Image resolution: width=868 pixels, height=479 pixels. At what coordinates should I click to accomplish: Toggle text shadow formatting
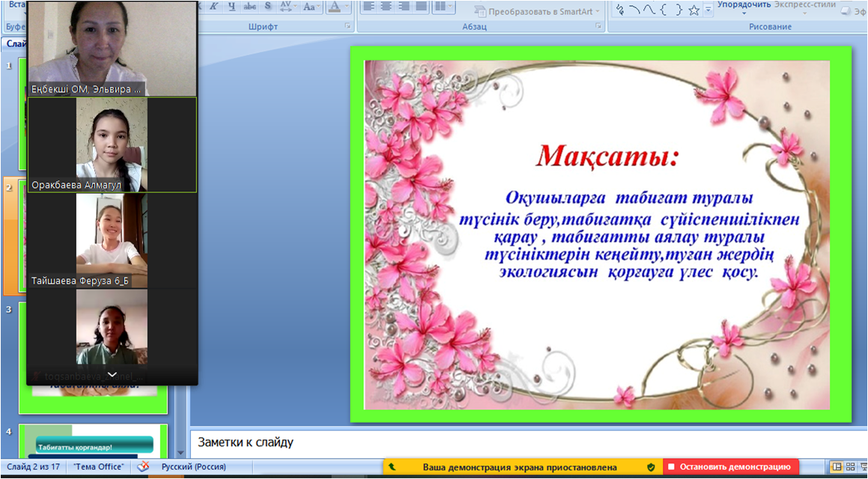tap(267, 7)
